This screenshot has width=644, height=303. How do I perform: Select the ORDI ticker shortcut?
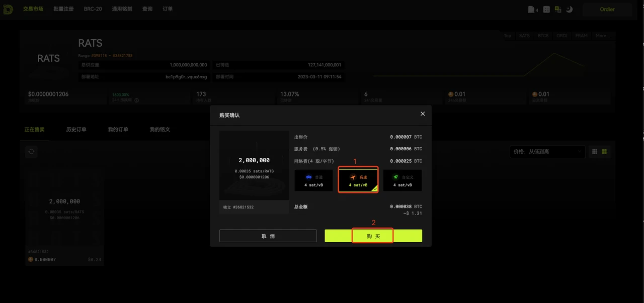[x=562, y=36]
